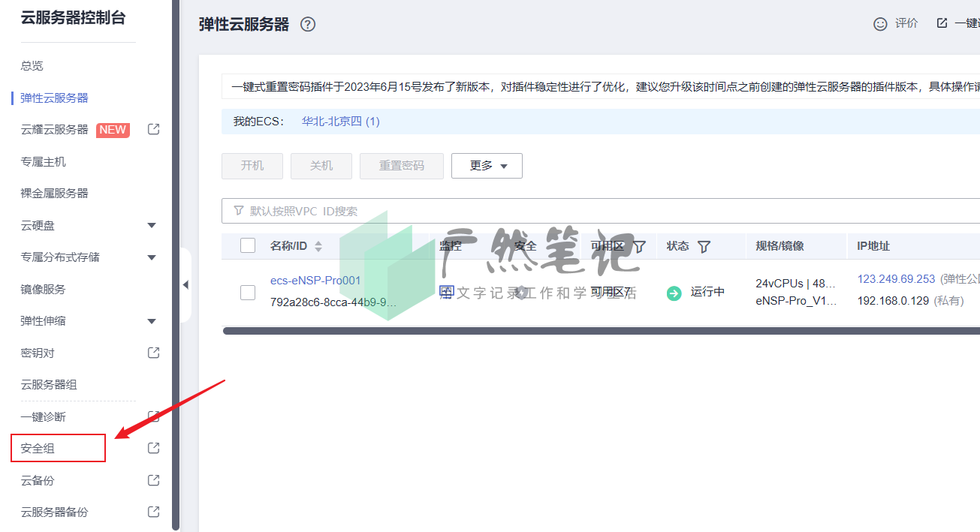
Task: Go to 总览 in sidebar
Action: [x=32, y=66]
